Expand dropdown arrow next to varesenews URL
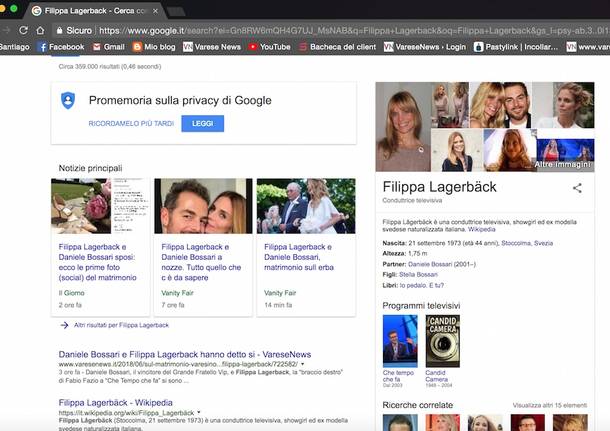This screenshot has width=610, height=431. (303, 364)
